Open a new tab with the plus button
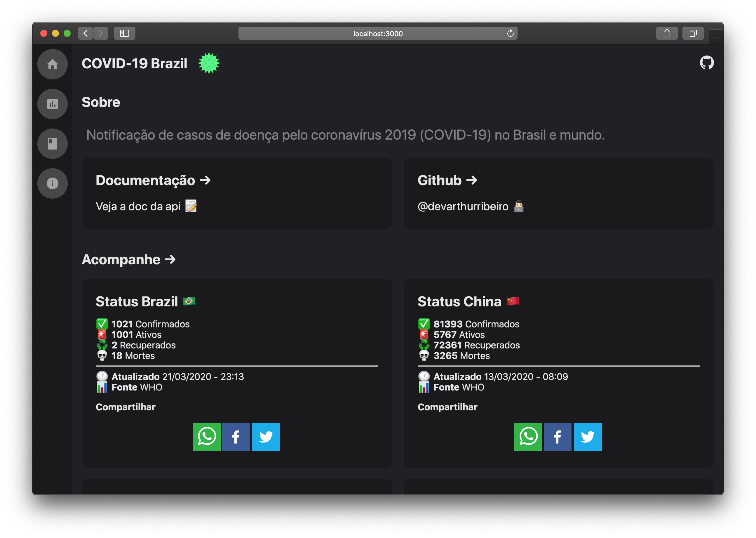 click(716, 37)
